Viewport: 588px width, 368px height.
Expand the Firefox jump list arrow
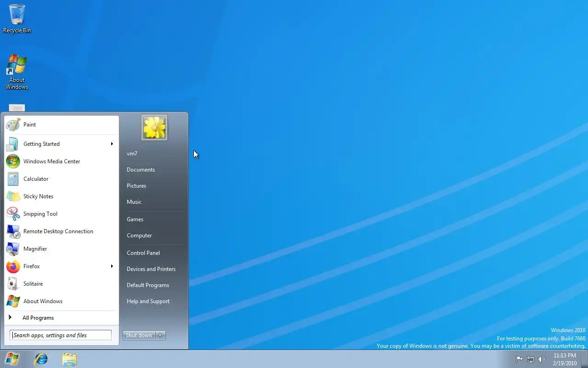tap(112, 266)
